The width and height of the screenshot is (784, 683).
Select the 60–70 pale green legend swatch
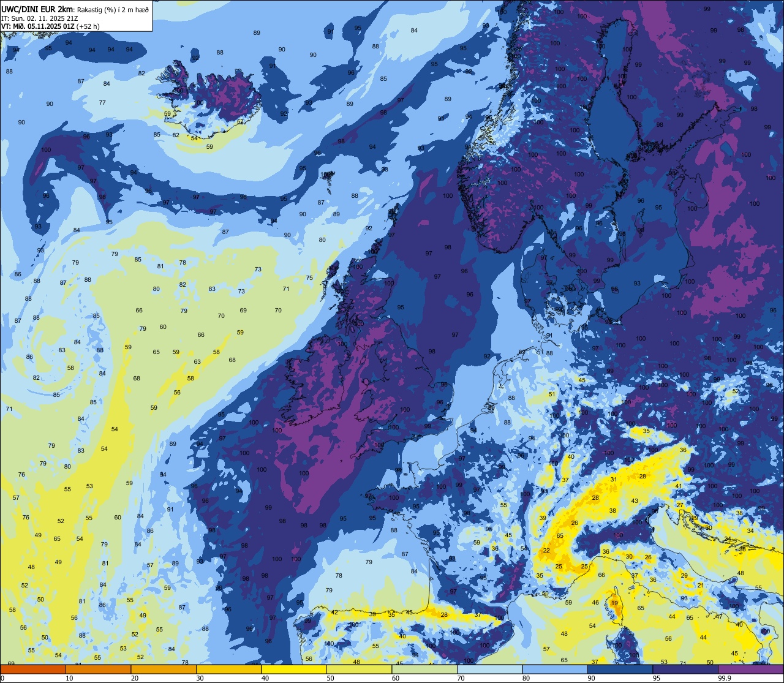424,669
